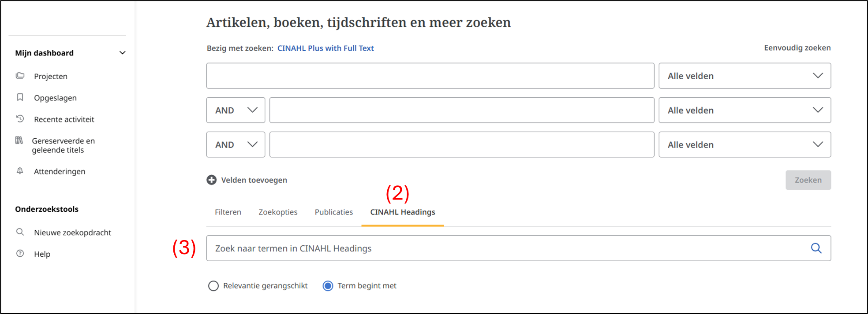Open Recente activiteit history icon
Image resolution: width=868 pixels, height=314 pixels.
[20, 119]
